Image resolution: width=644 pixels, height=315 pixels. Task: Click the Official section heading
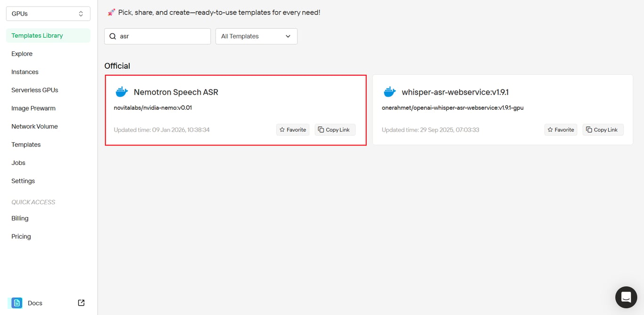117,66
